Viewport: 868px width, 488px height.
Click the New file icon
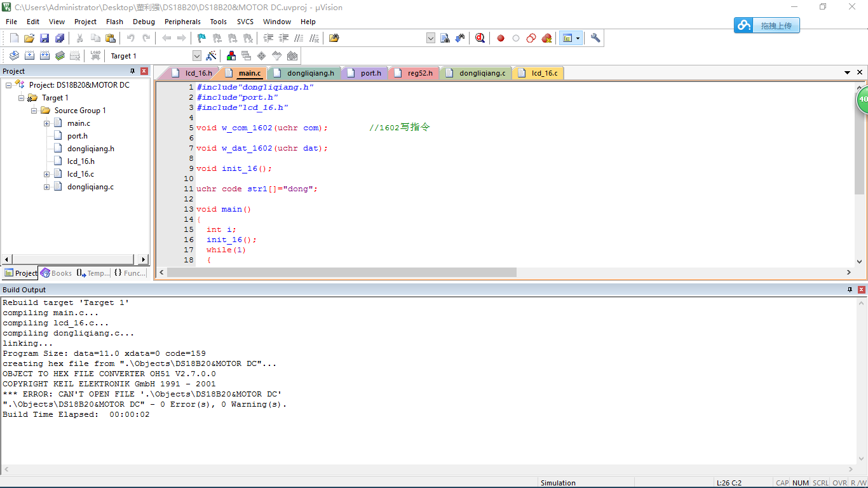pos(14,38)
